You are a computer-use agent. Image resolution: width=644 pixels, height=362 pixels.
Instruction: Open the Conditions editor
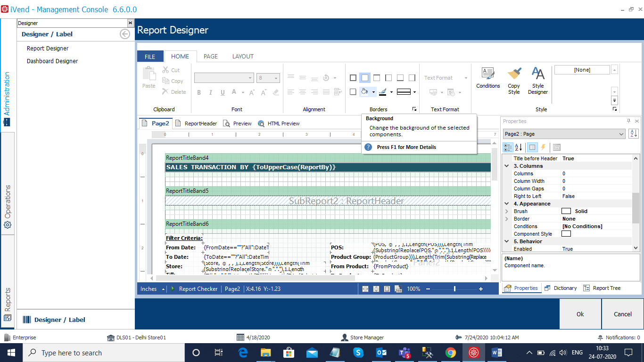point(488,78)
